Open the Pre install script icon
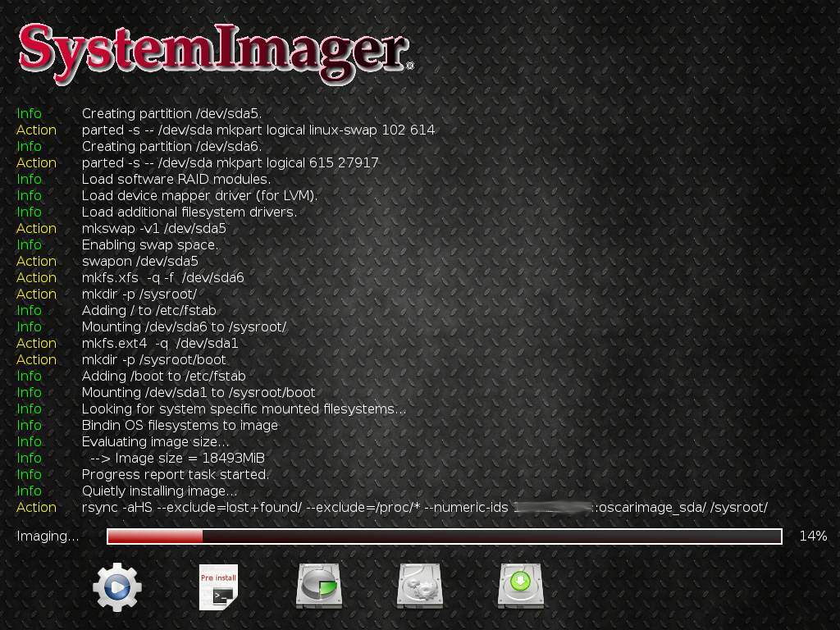Image resolution: width=840 pixels, height=630 pixels. (218, 587)
